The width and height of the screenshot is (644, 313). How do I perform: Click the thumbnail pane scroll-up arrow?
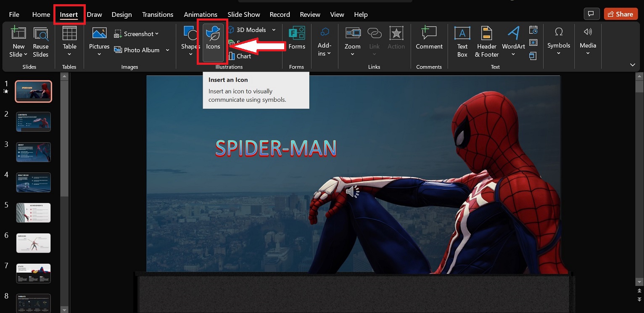click(x=64, y=76)
